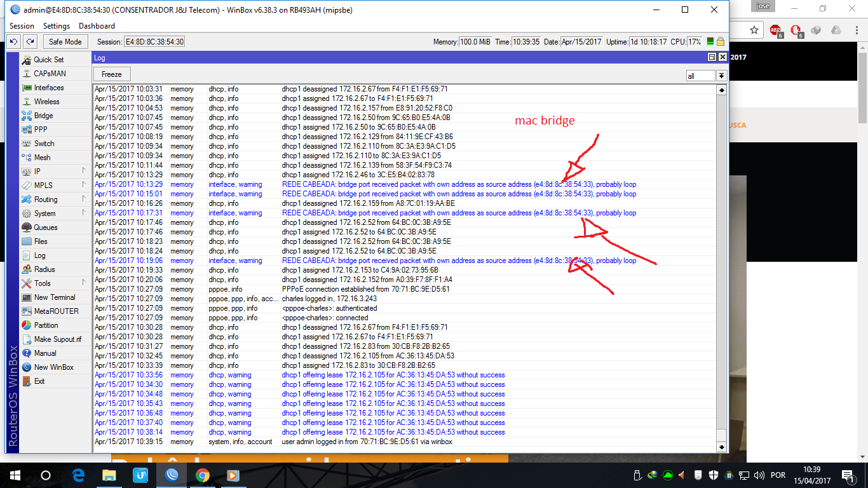Select the 'charles logged in, 172.16.3.243' log row

click(x=404, y=299)
